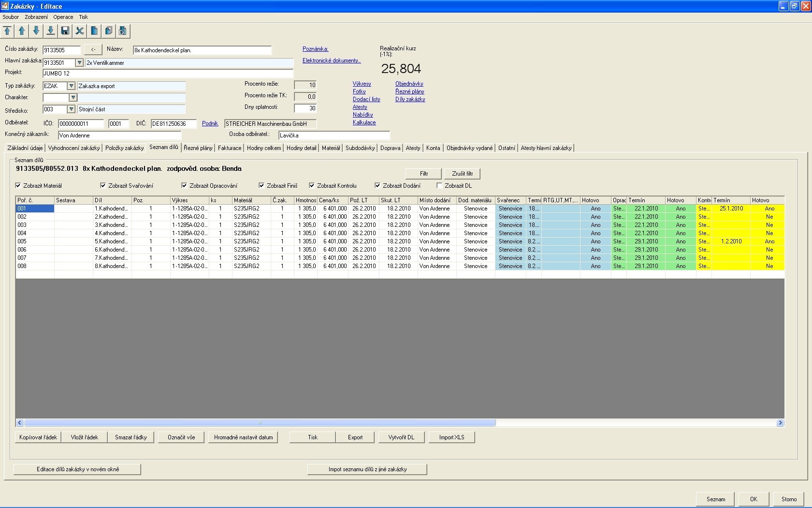Toggle Zobrazit Materiál checkbox

18,185
